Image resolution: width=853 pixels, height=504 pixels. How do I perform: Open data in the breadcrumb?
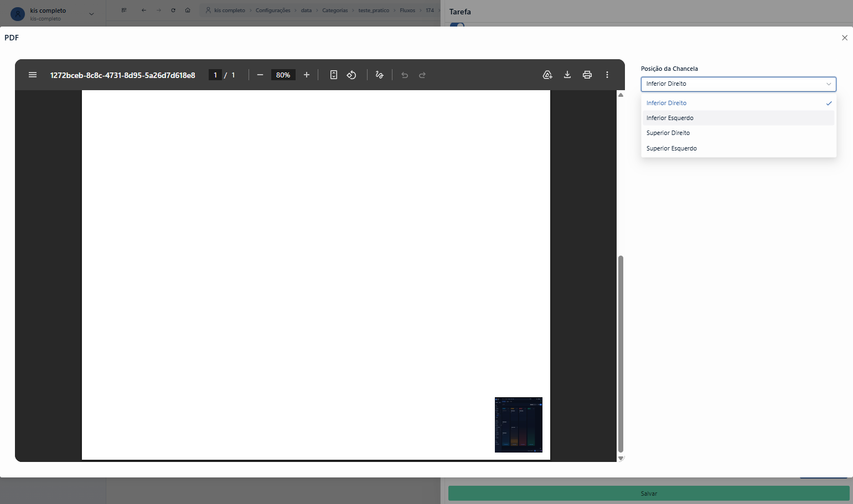[306, 11]
